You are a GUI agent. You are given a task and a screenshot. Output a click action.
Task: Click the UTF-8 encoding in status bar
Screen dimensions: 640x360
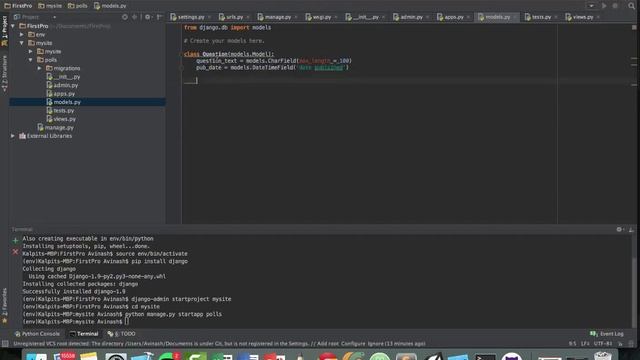click(603, 344)
